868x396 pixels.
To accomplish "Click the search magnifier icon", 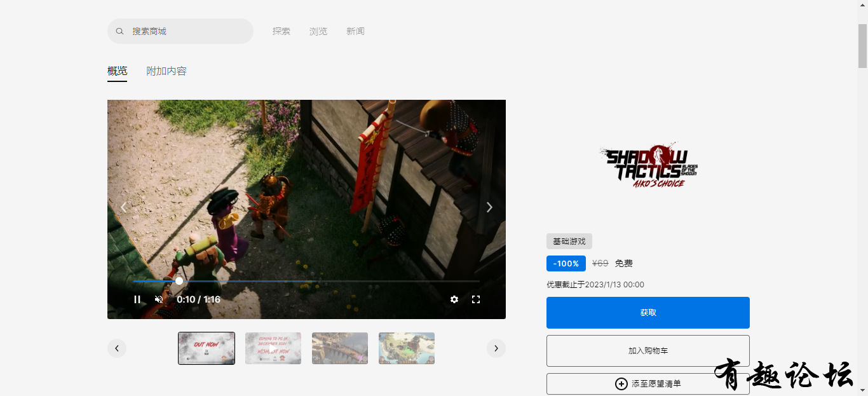I will [119, 31].
